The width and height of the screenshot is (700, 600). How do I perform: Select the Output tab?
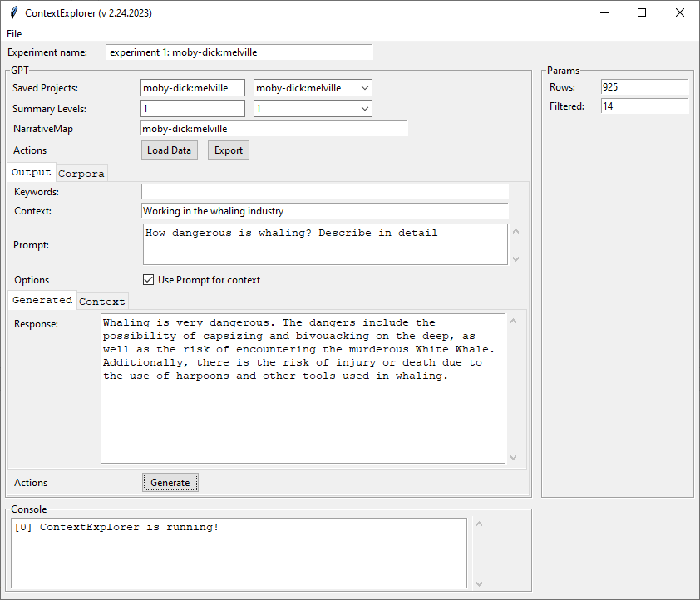coord(32,173)
